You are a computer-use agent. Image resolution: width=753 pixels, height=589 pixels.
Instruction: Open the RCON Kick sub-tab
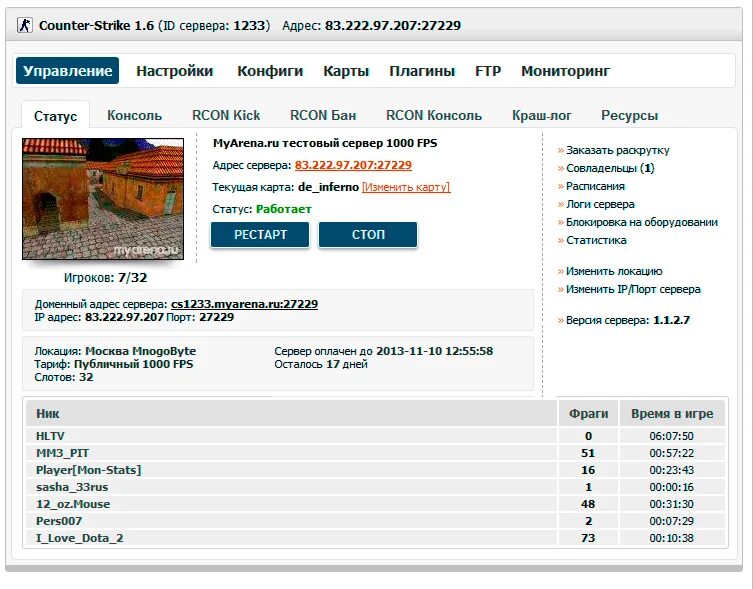coord(226,115)
